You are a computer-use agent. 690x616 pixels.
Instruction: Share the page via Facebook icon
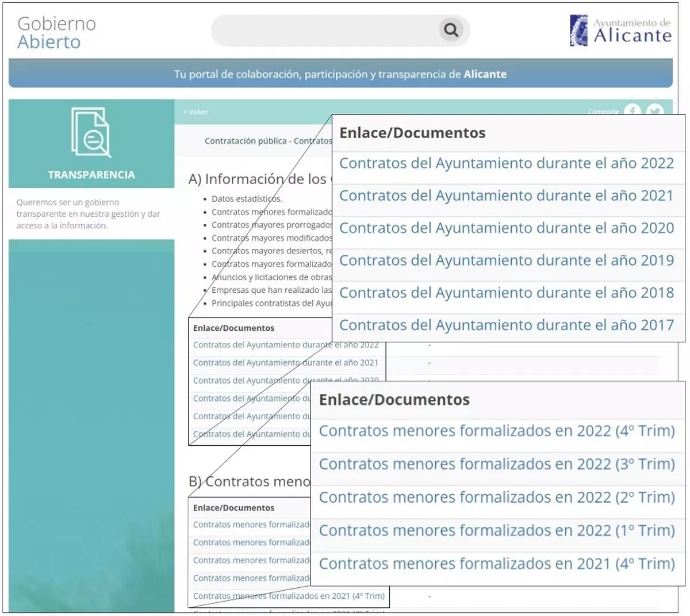(632, 110)
